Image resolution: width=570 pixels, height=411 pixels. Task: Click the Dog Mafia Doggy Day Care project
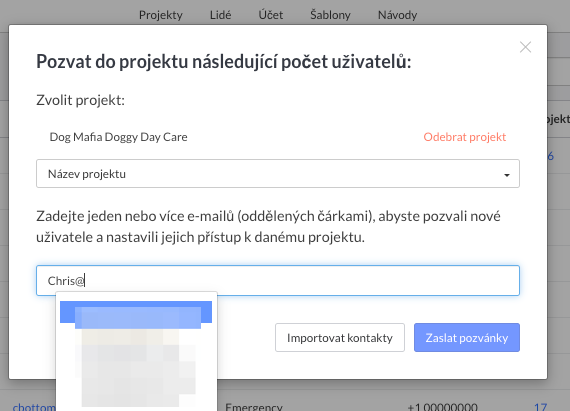click(x=119, y=137)
